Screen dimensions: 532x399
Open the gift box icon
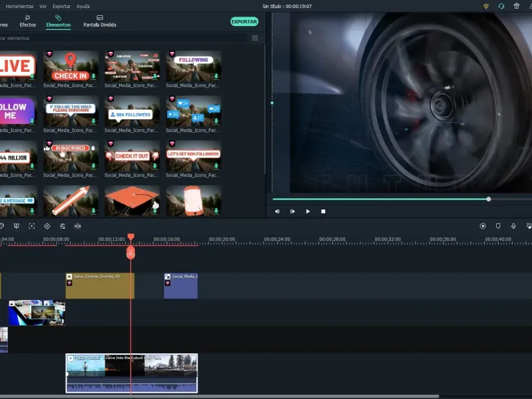[x=517, y=6]
